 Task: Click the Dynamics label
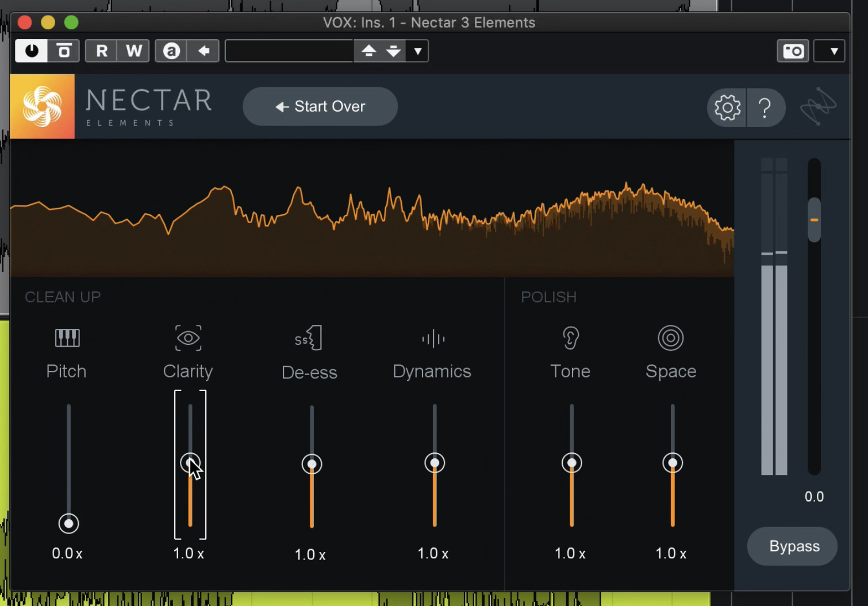(x=432, y=371)
